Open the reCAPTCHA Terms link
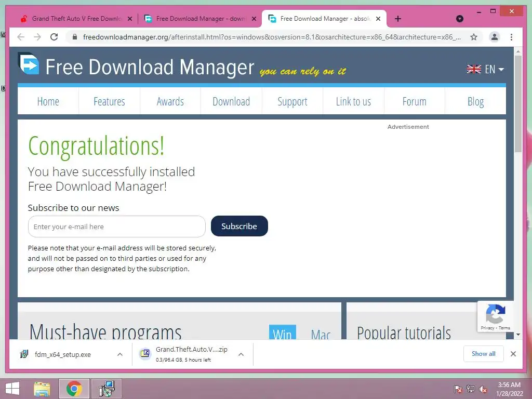This screenshot has height=399, width=532. tap(504, 328)
